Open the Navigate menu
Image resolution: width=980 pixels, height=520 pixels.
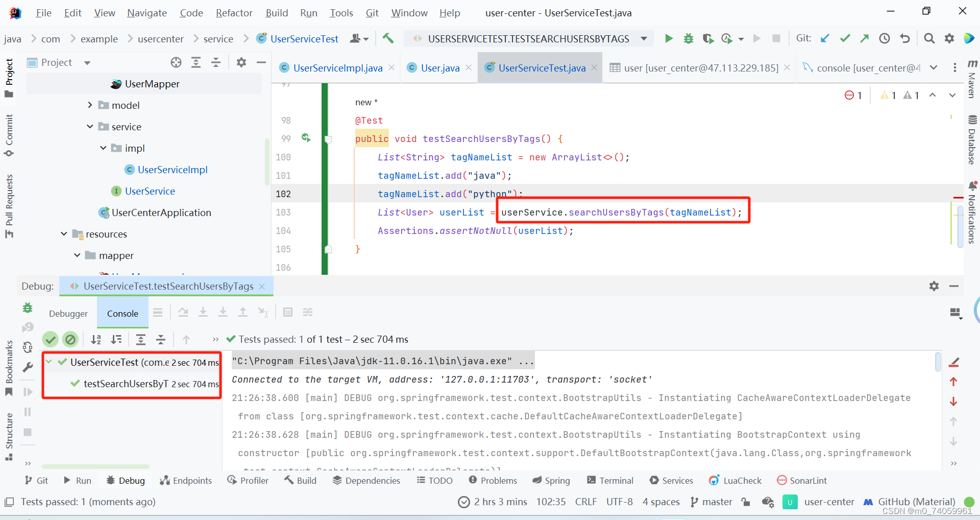click(x=147, y=13)
